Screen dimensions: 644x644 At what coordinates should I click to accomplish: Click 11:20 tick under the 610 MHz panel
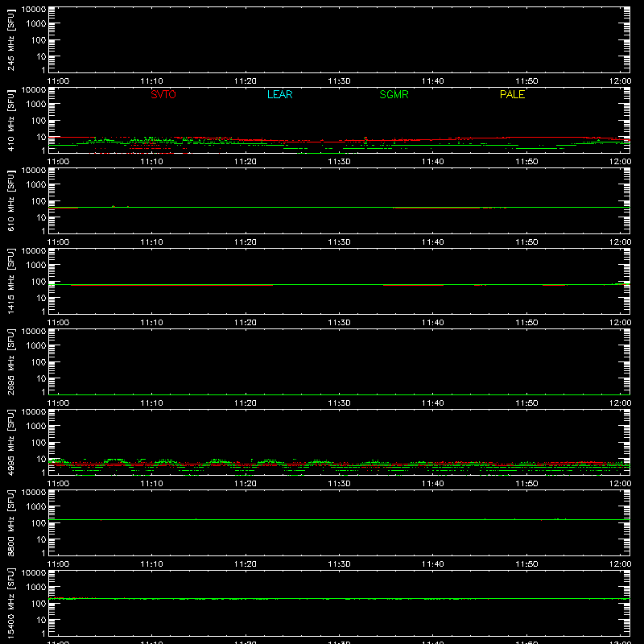[x=246, y=242]
